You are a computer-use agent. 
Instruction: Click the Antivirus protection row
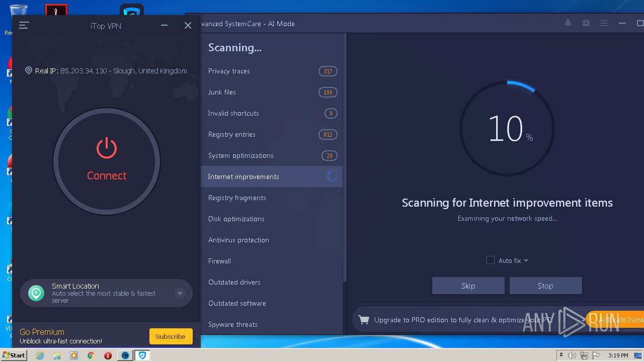(272, 240)
